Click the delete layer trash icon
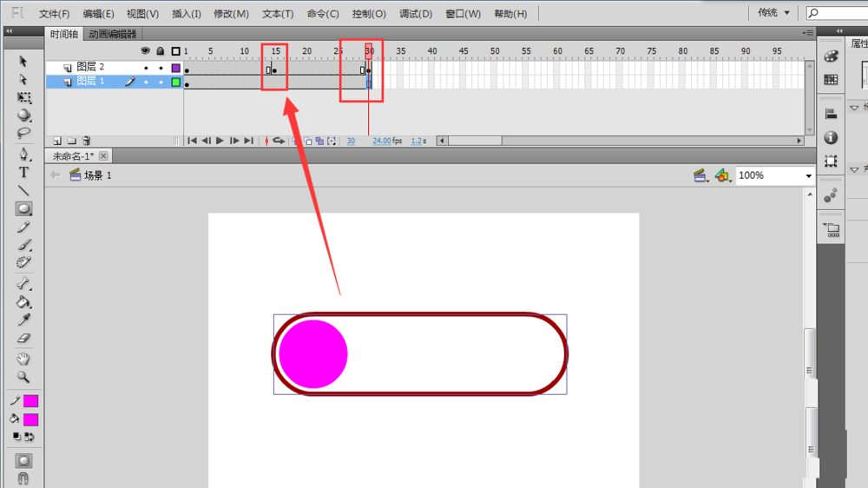The height and width of the screenshot is (488, 868). tap(86, 141)
